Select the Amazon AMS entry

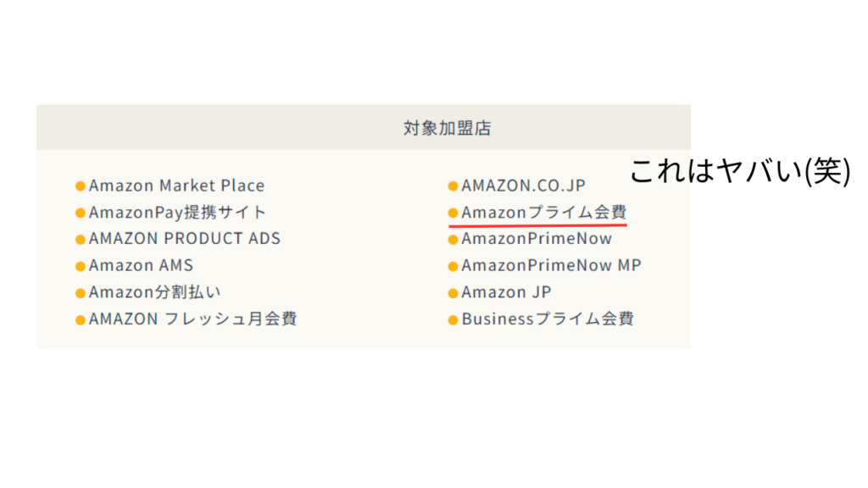[x=142, y=265]
